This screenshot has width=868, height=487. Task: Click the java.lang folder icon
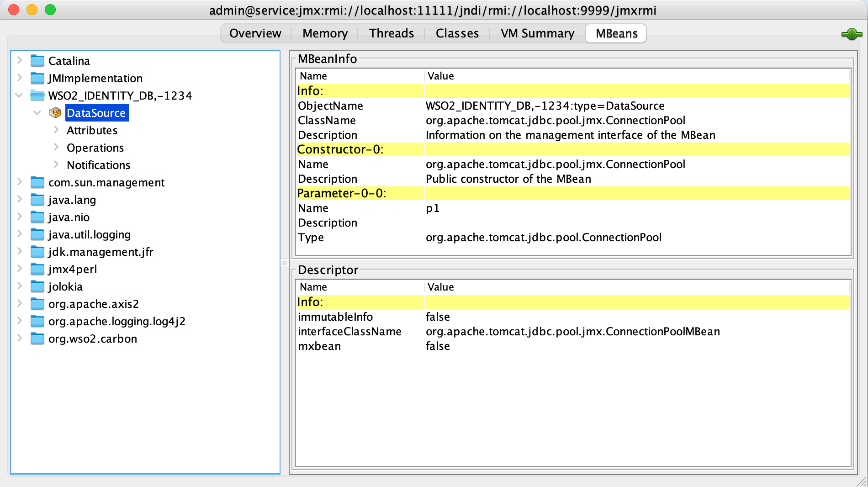[37, 200]
